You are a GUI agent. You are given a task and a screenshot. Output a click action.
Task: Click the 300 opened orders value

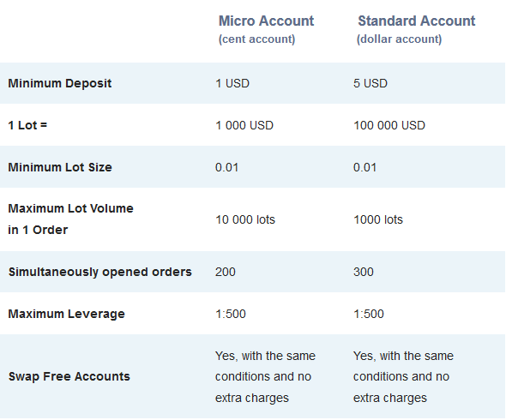coord(364,272)
